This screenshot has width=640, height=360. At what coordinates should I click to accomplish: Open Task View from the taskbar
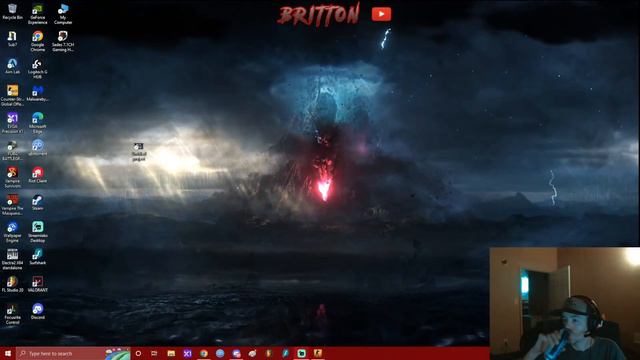tap(154, 353)
